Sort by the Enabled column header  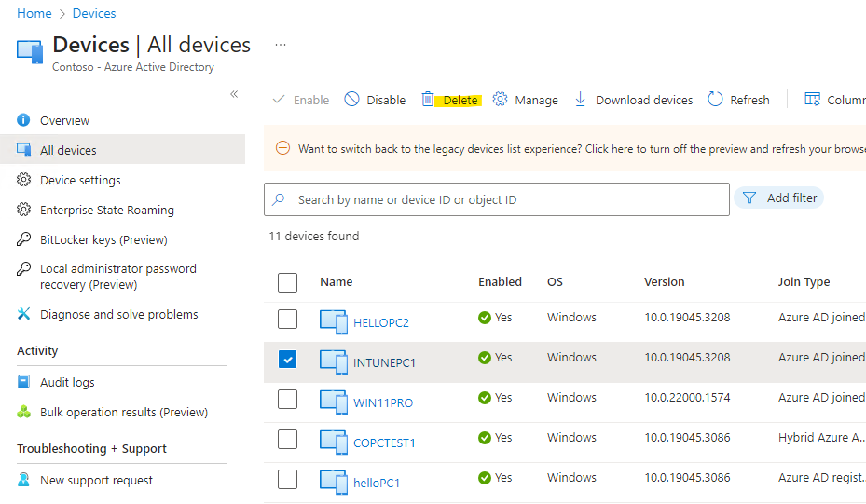[x=500, y=281]
